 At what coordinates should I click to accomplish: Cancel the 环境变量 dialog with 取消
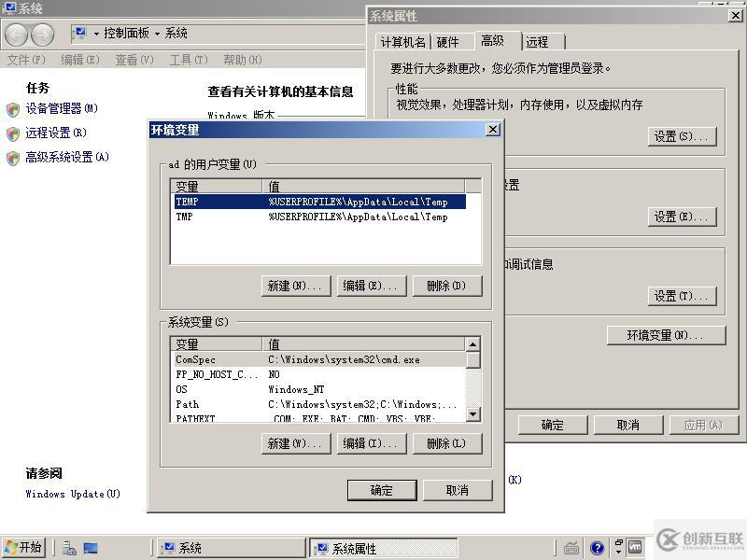click(458, 491)
